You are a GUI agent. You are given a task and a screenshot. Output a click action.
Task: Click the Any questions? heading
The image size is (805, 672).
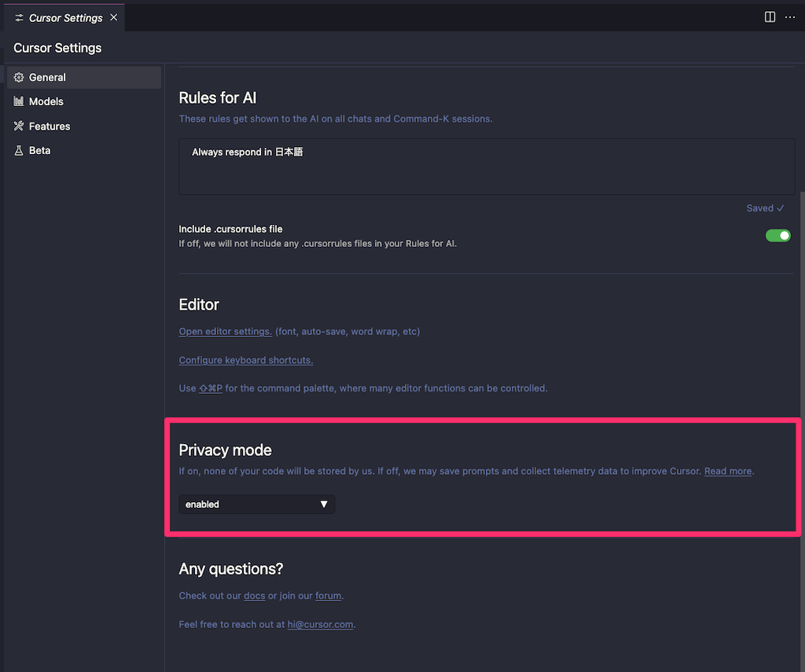tap(231, 569)
